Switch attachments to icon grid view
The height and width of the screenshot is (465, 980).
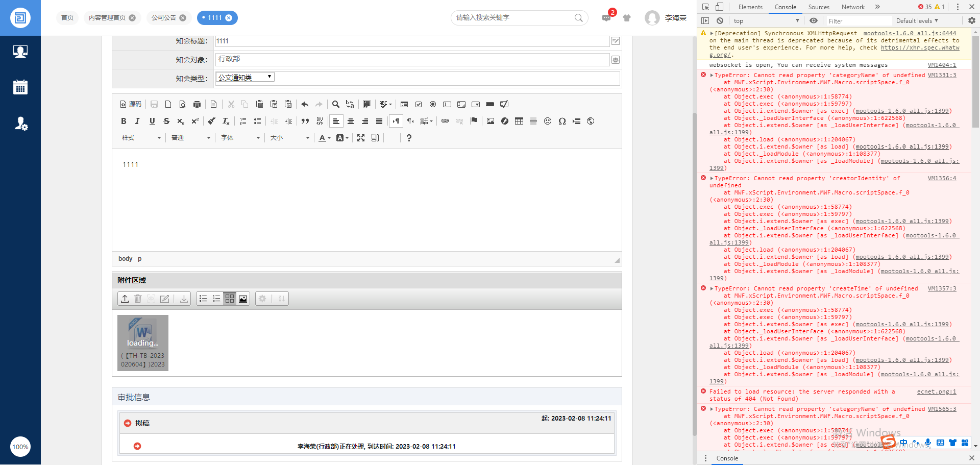point(230,299)
